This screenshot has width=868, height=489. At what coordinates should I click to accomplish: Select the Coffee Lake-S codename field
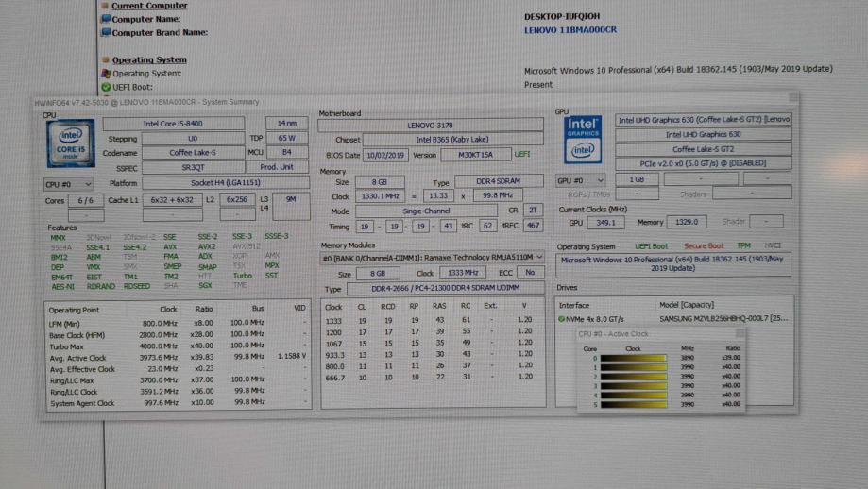pyautogui.click(x=193, y=153)
